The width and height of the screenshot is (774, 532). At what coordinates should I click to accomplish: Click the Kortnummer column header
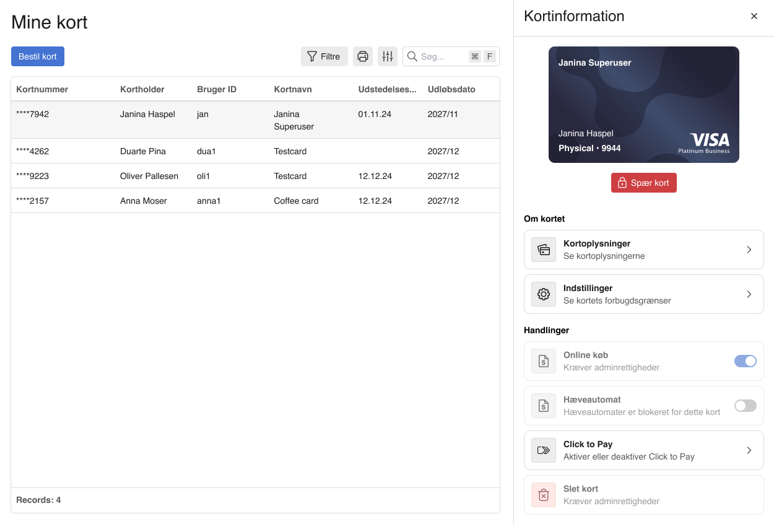pyautogui.click(x=41, y=89)
